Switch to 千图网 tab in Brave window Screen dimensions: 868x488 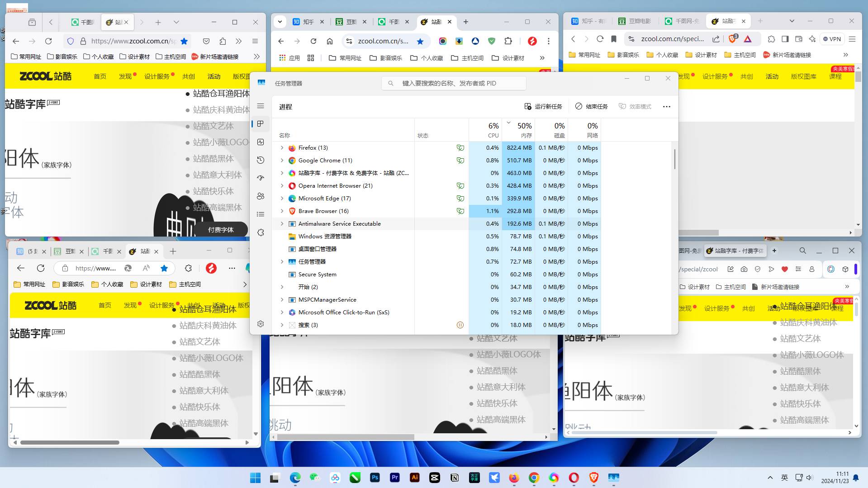pos(683,21)
